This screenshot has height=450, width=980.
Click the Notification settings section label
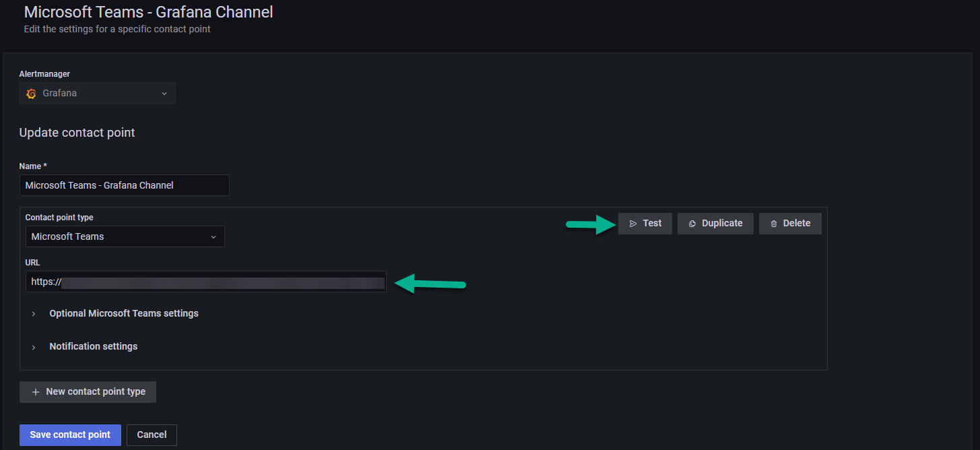(94, 346)
